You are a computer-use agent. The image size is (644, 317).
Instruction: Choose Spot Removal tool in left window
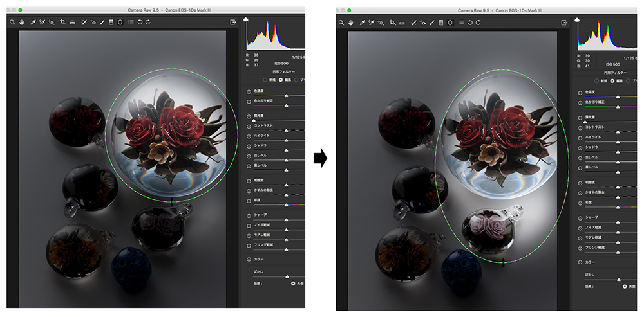pyautogui.click(x=84, y=22)
